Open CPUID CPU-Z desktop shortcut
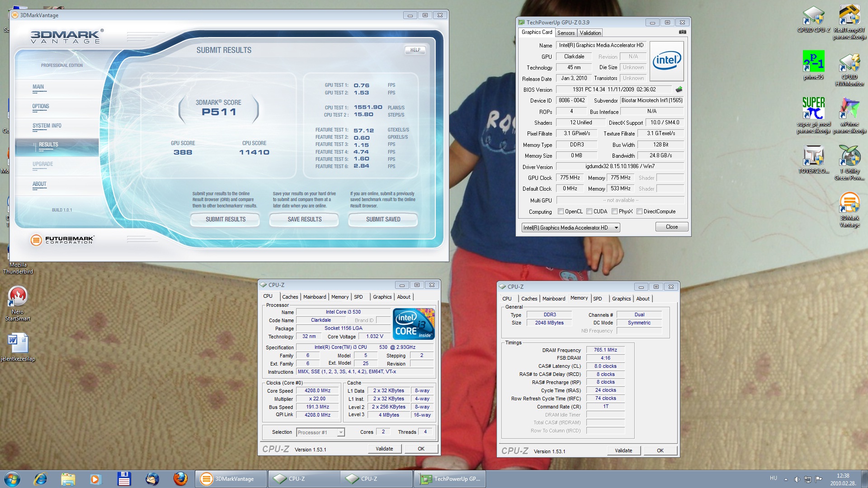The image size is (868, 488). [813, 18]
